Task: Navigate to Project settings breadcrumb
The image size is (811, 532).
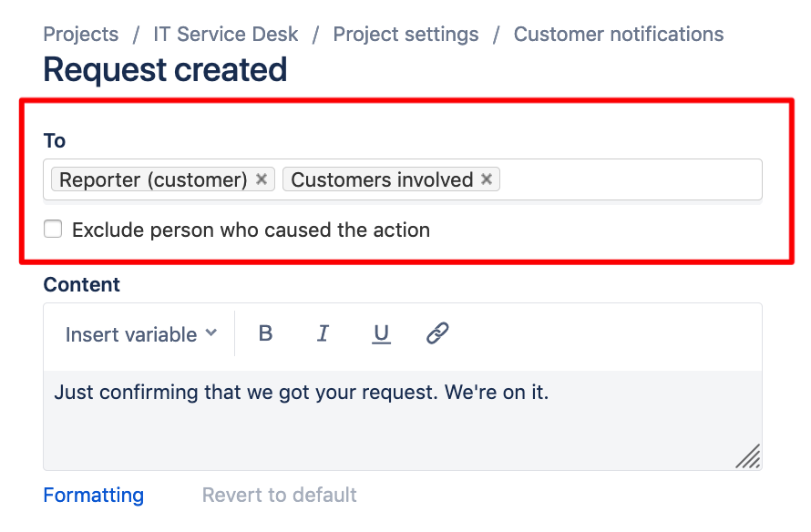Action: [406, 35]
